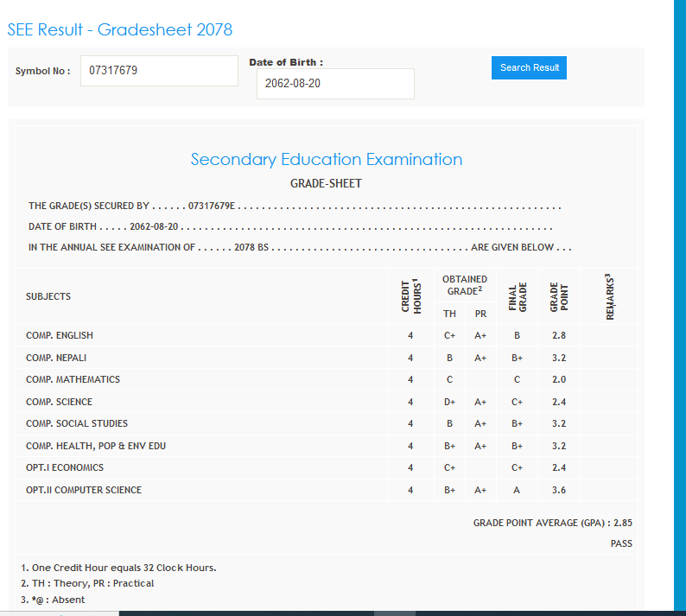Image resolution: width=686 pixels, height=616 pixels.
Task: Select the OPT.I ECONOMICS subject
Action: coord(65,467)
